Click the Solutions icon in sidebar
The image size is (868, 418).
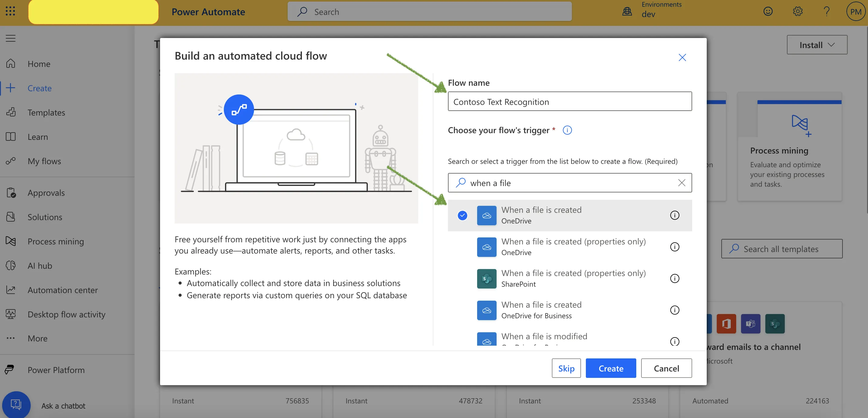click(11, 217)
